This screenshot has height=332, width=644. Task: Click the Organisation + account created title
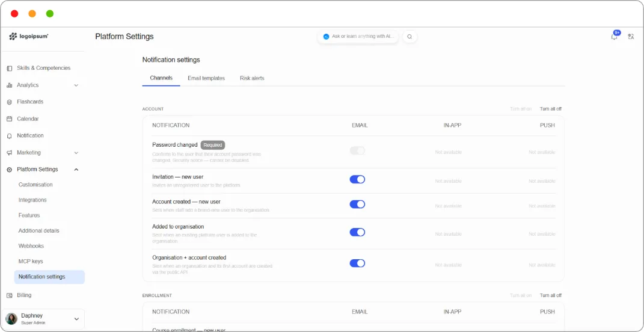coord(189,257)
